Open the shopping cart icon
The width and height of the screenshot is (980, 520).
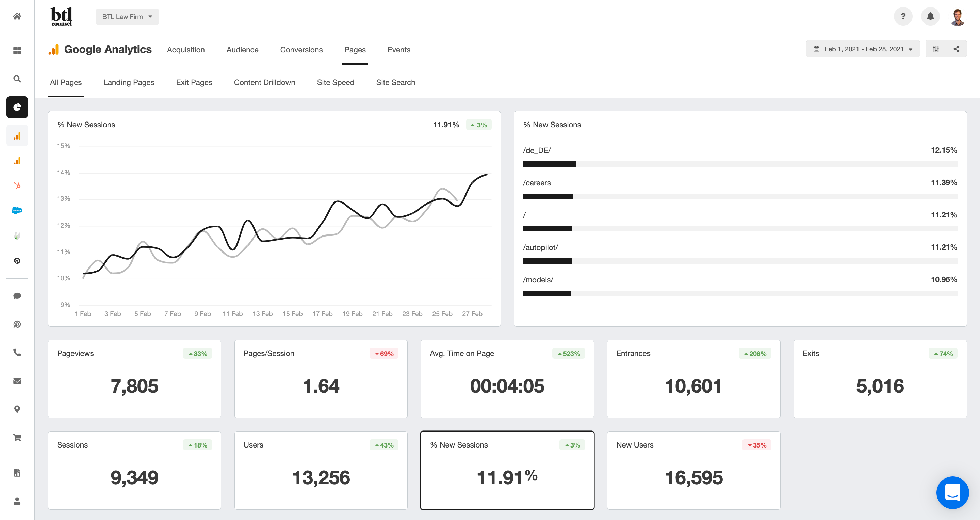17,436
